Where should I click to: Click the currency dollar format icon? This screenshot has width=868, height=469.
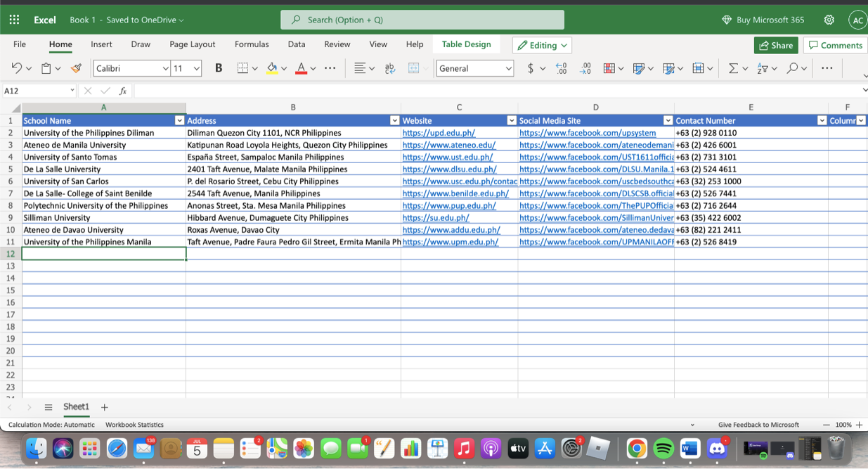531,68
